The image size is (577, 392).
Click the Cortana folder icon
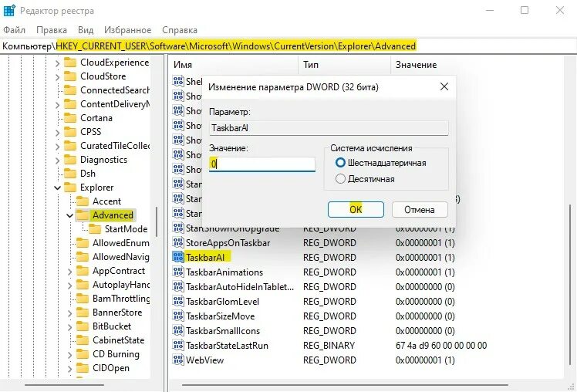point(70,118)
